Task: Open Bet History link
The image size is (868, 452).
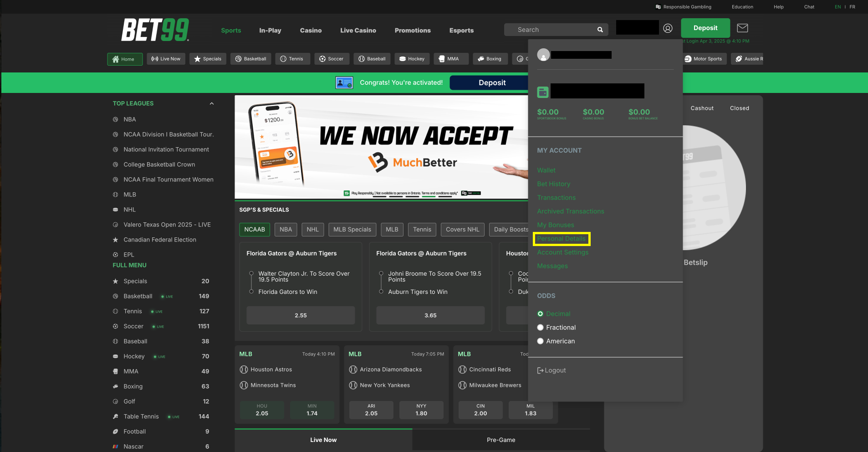Action: (x=553, y=184)
